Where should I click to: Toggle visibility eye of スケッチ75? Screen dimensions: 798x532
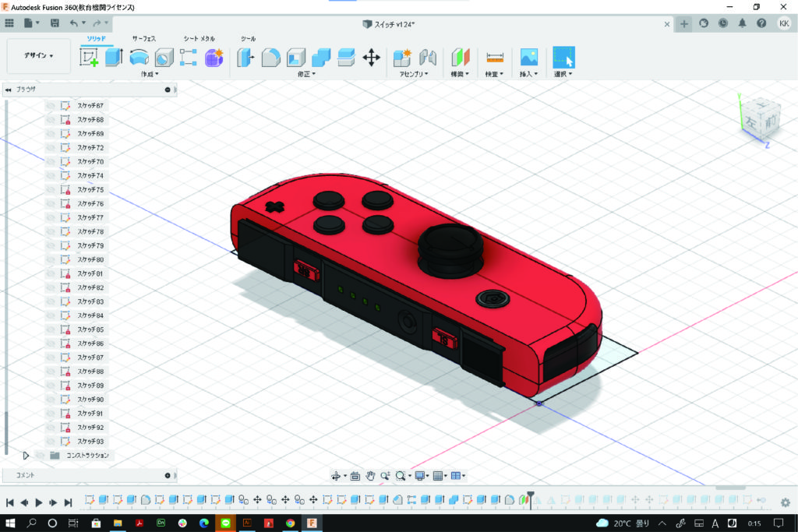point(51,189)
